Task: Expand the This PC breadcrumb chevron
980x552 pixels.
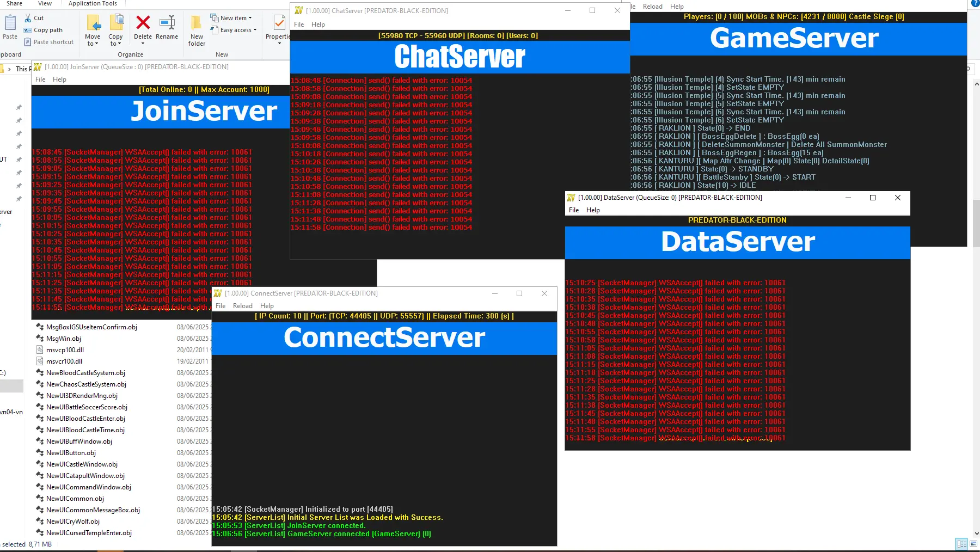Action: click(9, 69)
